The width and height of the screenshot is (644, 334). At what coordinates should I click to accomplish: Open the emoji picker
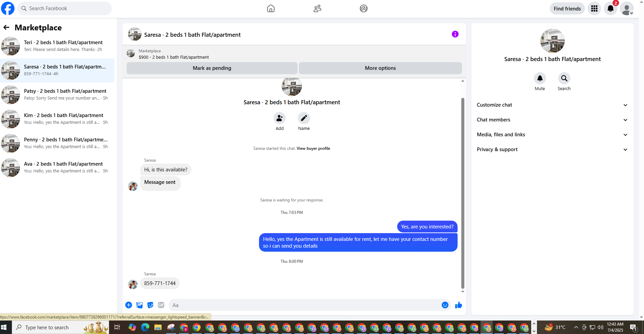445,305
